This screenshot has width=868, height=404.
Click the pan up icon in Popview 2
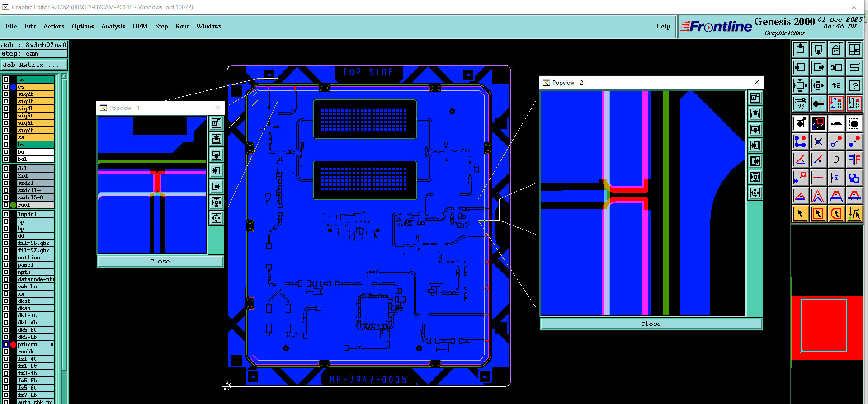click(755, 114)
